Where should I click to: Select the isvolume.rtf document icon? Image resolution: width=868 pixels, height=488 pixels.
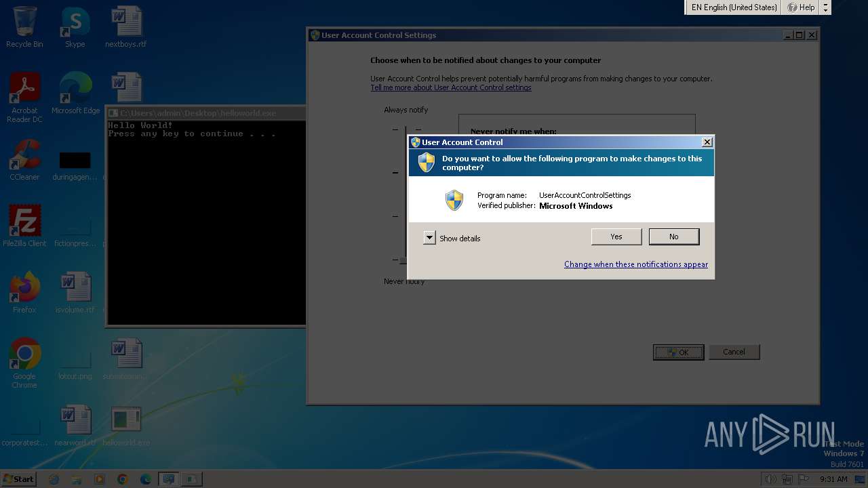[75, 293]
